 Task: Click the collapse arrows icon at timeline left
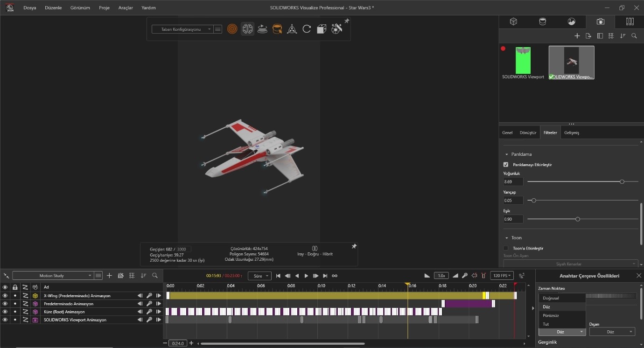click(x=6, y=276)
